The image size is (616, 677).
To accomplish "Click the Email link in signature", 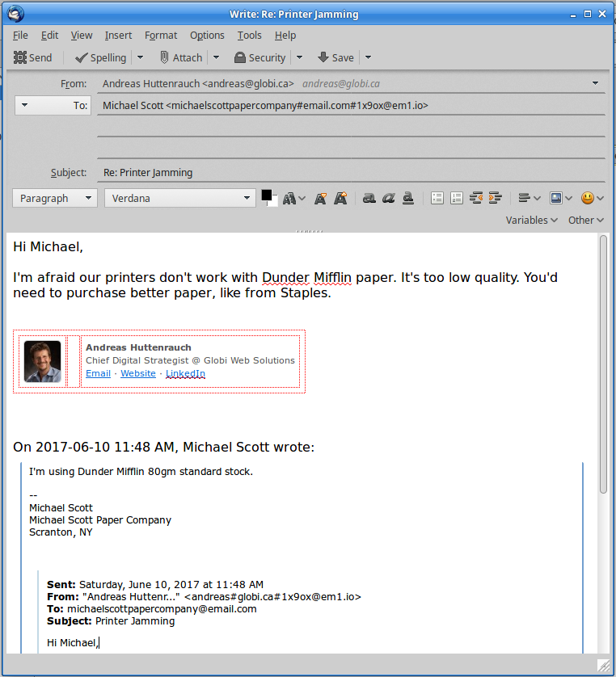I will (x=98, y=373).
